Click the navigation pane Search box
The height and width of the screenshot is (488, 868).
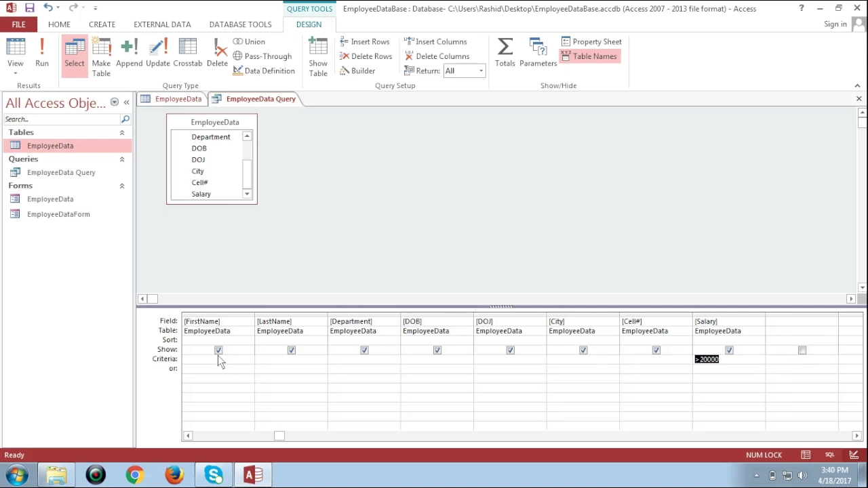pyautogui.click(x=62, y=119)
